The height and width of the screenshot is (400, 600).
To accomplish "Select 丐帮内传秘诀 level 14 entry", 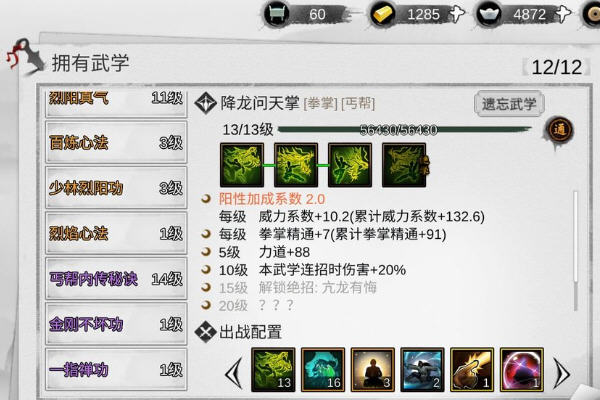I will pyautogui.click(x=116, y=279).
